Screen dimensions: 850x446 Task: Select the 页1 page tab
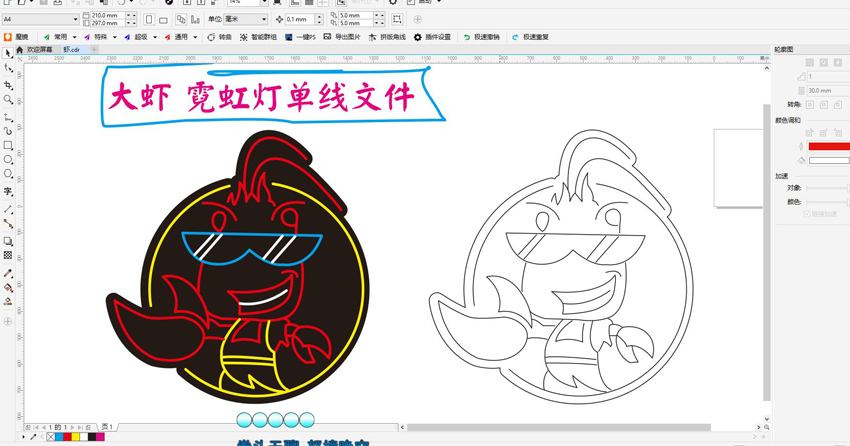(x=107, y=427)
